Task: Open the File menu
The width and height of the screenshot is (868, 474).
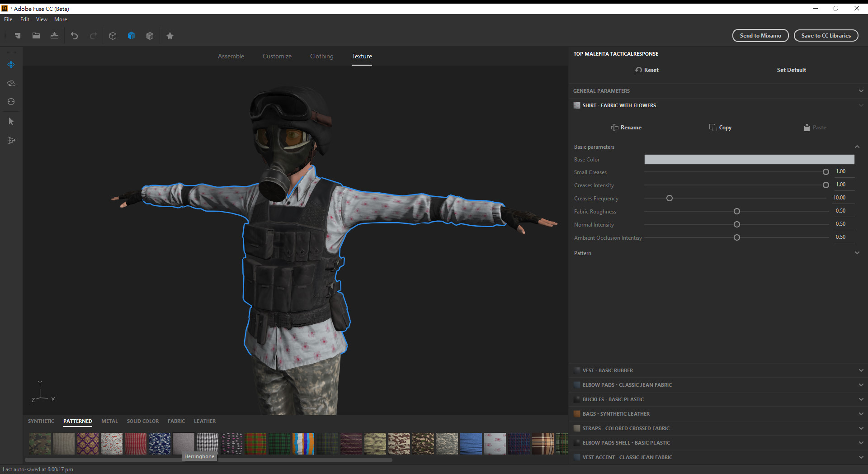Action: click(x=8, y=19)
